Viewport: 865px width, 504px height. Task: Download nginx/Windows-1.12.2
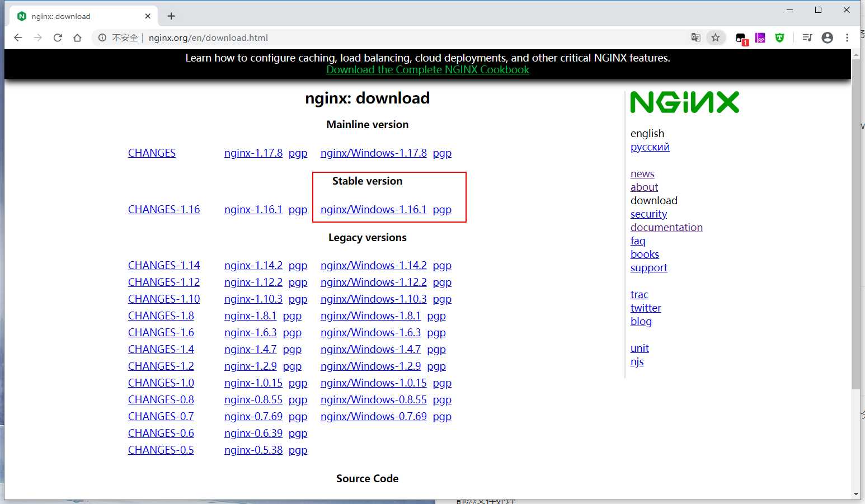point(373,282)
